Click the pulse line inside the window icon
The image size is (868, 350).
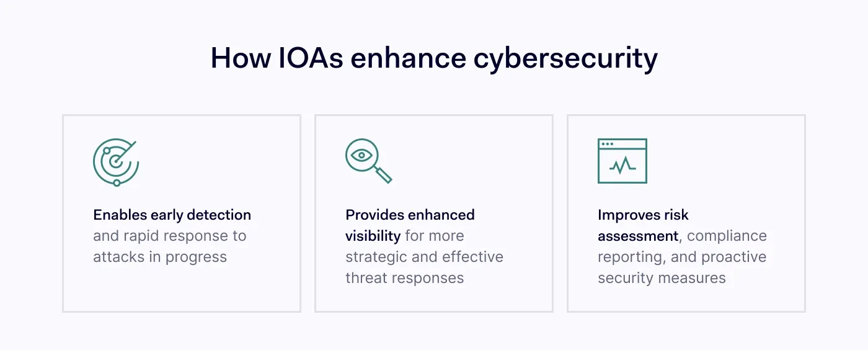[622, 164]
